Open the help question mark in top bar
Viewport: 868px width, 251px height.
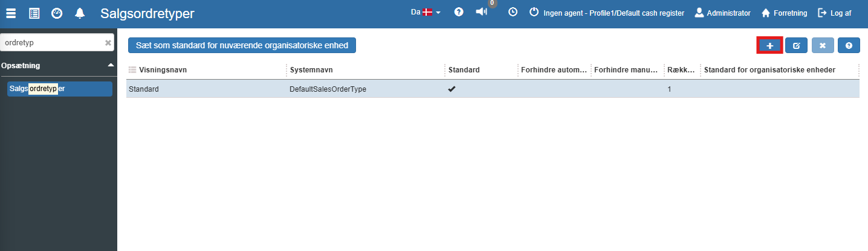tap(459, 12)
